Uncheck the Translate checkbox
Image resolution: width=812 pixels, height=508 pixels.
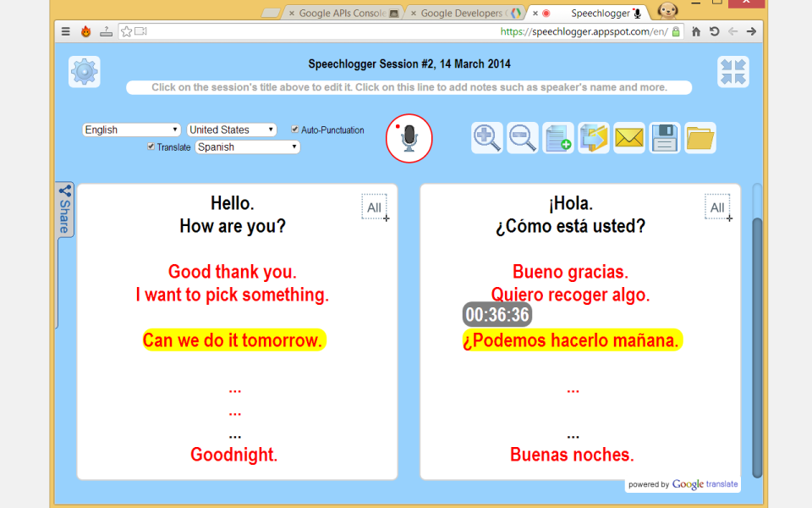[151, 146]
